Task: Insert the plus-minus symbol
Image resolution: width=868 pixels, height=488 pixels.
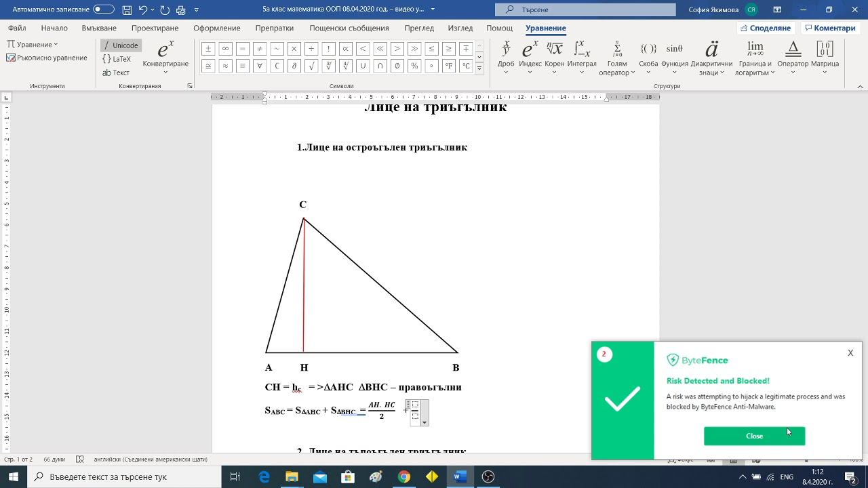Action: coord(208,49)
